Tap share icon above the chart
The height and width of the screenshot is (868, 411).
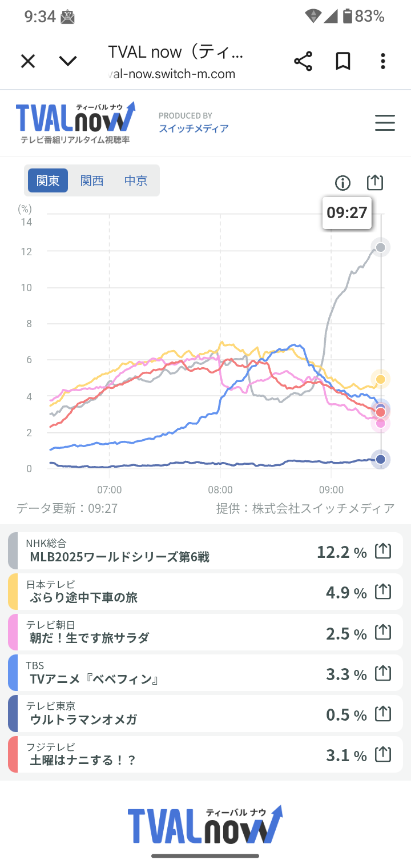pos(374,183)
